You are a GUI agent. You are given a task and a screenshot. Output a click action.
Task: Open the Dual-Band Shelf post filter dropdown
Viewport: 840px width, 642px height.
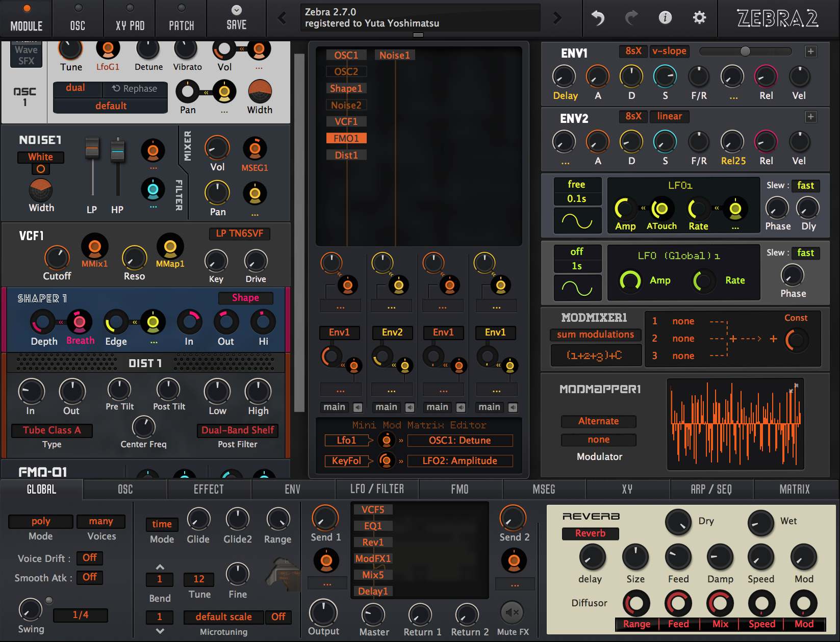point(238,430)
